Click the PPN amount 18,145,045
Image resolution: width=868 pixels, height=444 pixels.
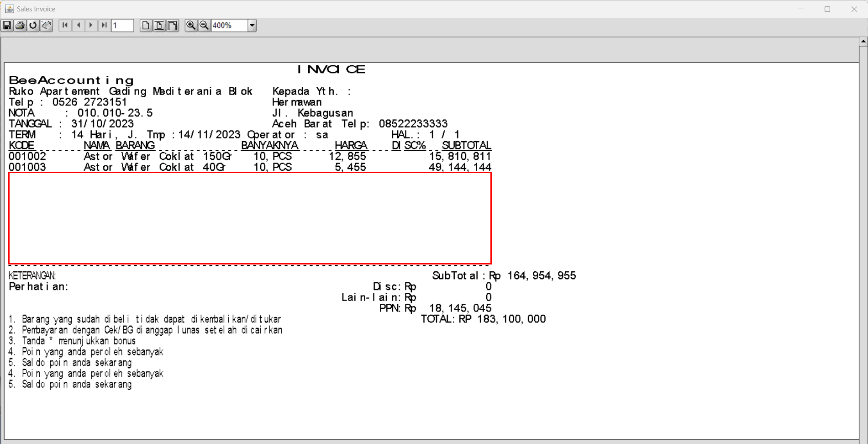click(460, 308)
